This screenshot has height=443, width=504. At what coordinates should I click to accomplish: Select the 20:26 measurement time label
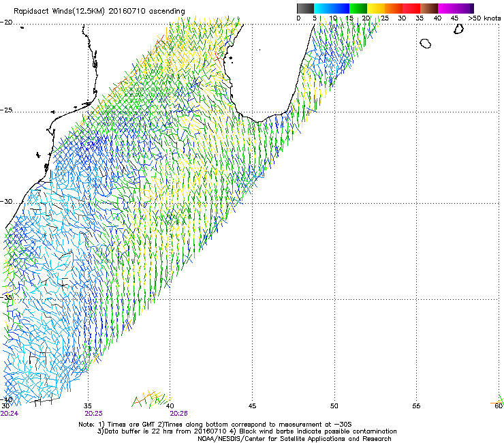click(178, 414)
